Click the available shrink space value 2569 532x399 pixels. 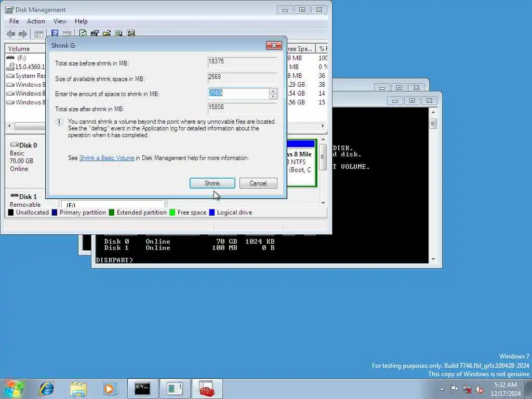(x=243, y=78)
